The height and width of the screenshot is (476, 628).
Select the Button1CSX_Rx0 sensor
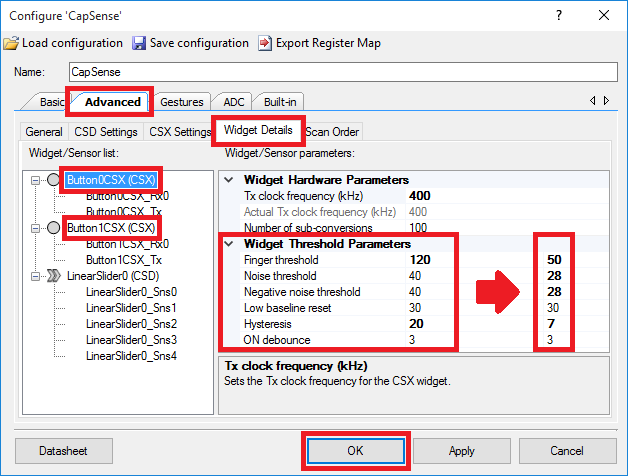point(127,244)
